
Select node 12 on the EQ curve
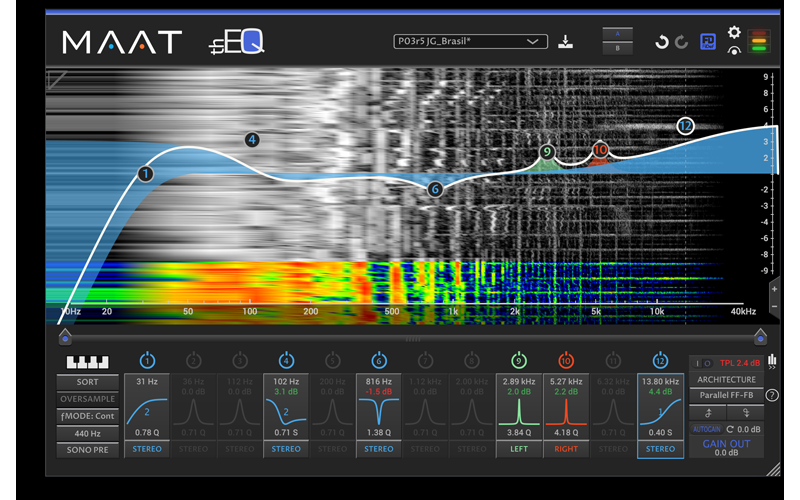click(685, 126)
